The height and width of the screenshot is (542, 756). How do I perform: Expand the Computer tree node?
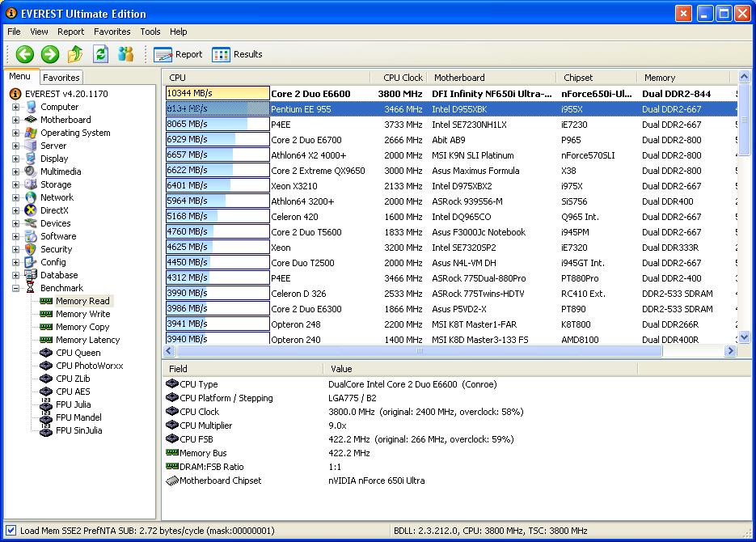tap(15, 107)
